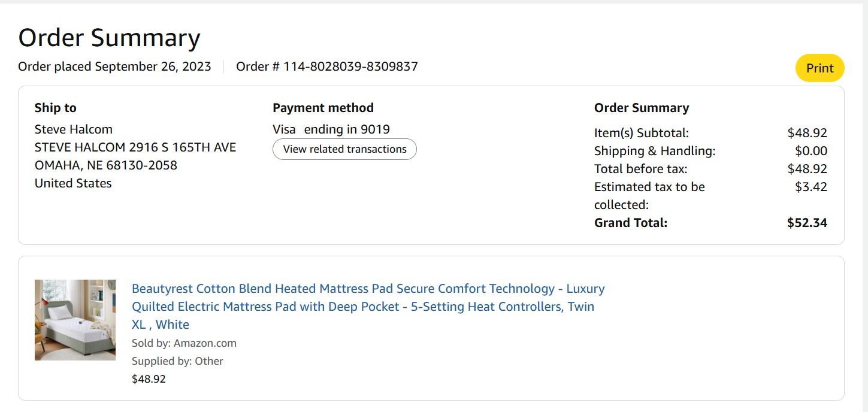The height and width of the screenshot is (412, 868).
Task: Click the Visa ending in 9019 text
Action: pyautogui.click(x=331, y=129)
